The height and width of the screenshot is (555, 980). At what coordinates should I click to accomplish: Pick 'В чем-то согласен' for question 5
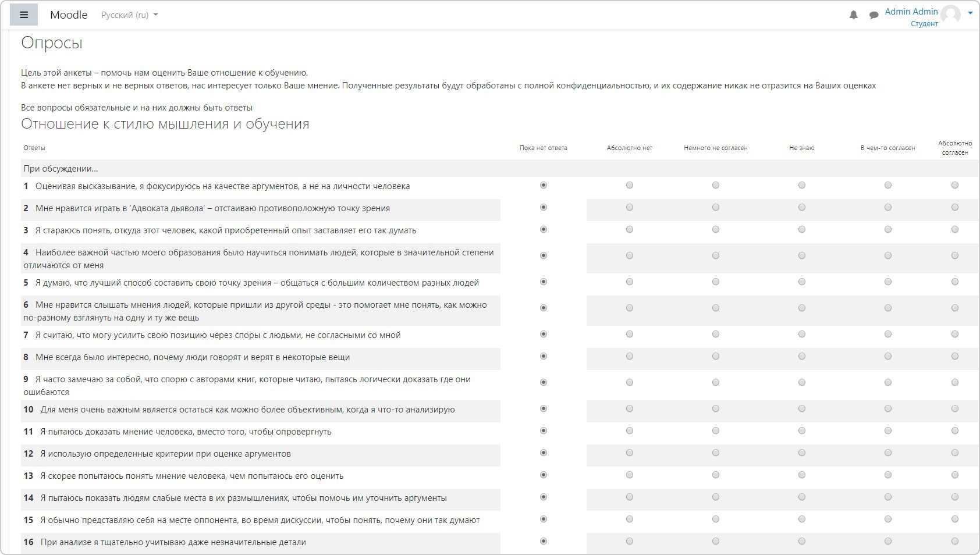click(888, 282)
